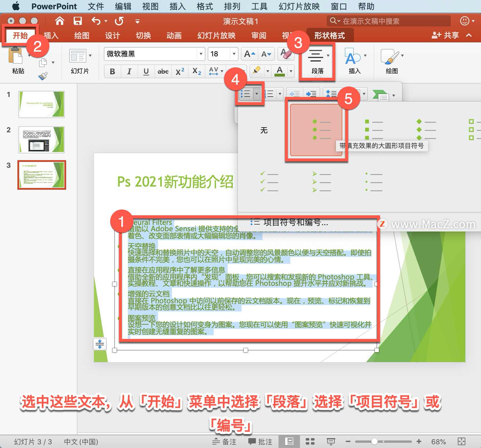Click the New Slide layout icon
Viewport: 481px width, 448px height.
pos(78,55)
